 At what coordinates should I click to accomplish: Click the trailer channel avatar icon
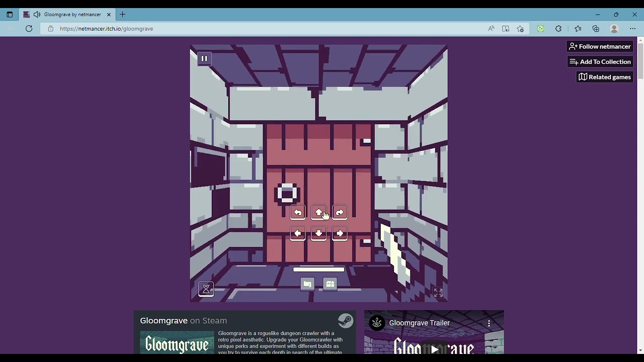(377, 323)
